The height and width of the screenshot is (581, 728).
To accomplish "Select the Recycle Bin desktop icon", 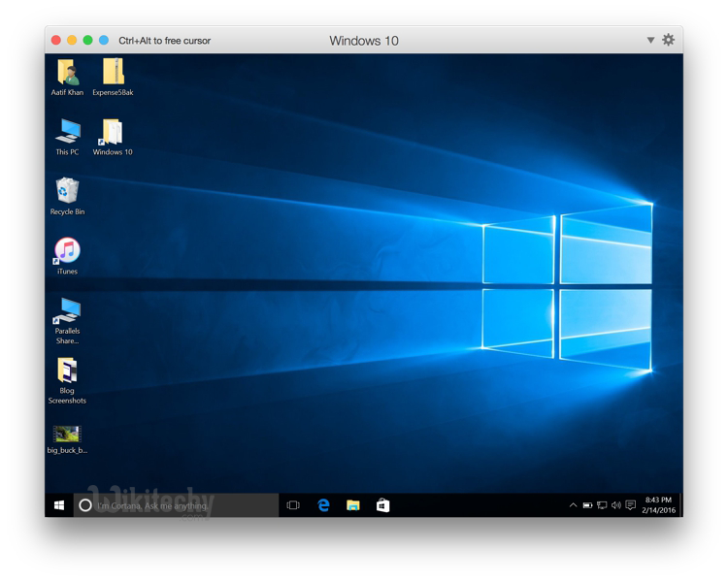I will click(x=67, y=191).
